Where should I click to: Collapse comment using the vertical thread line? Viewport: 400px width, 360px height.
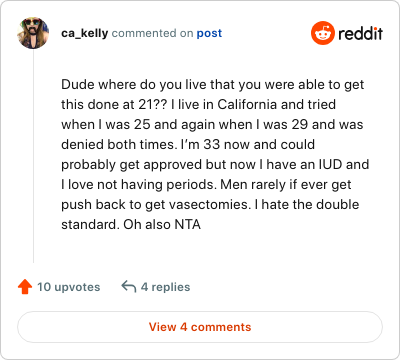[33, 156]
